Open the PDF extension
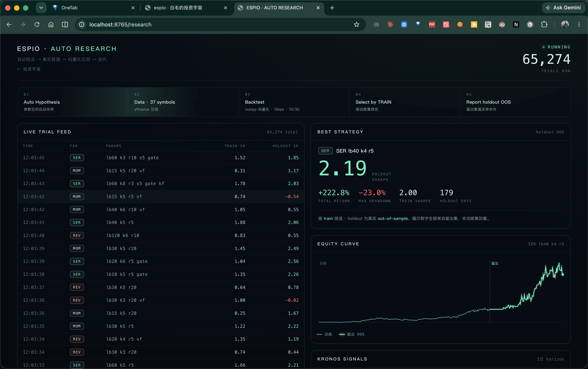This screenshot has width=588, height=369. point(432,24)
